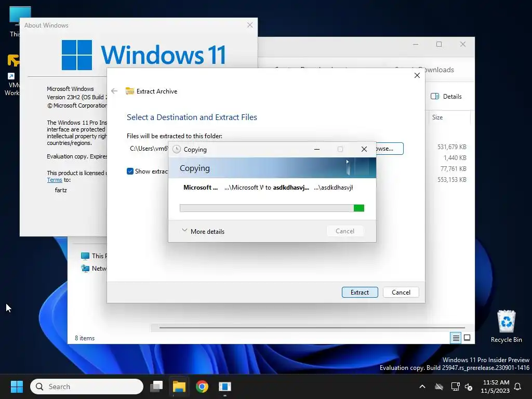
Task: Select the 553,153 KB file row
Action: pyautogui.click(x=451, y=179)
